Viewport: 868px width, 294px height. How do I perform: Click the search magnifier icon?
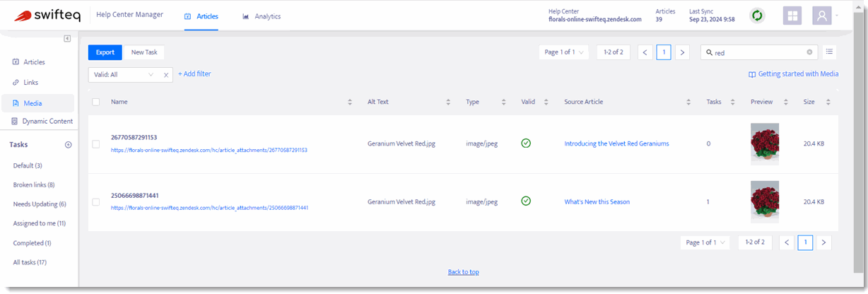click(710, 52)
